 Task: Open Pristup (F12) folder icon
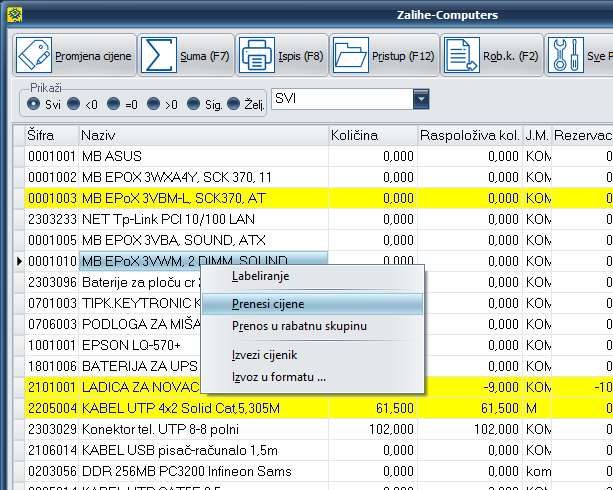click(351, 56)
